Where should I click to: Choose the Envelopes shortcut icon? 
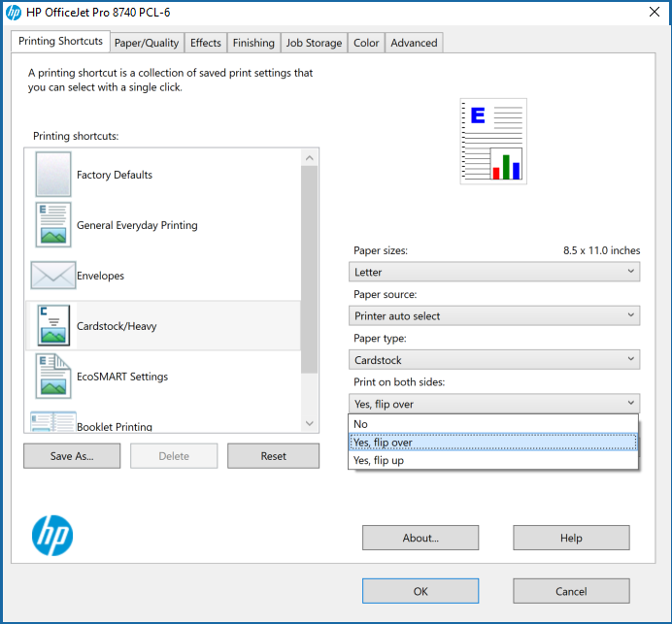click(53, 276)
